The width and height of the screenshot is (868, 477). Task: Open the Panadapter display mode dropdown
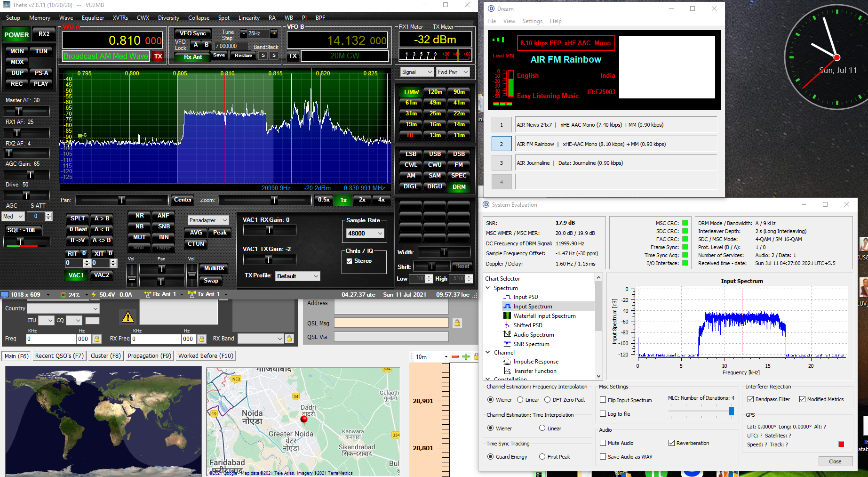pos(208,220)
